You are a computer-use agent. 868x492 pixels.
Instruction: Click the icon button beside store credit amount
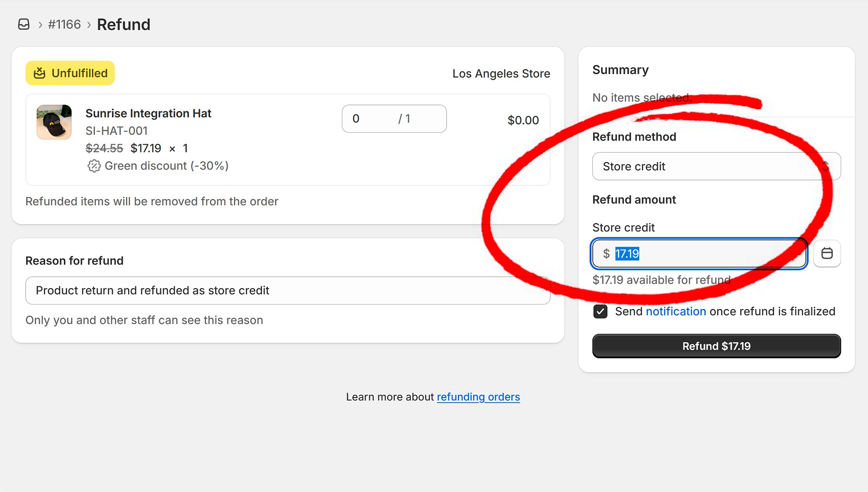point(827,253)
